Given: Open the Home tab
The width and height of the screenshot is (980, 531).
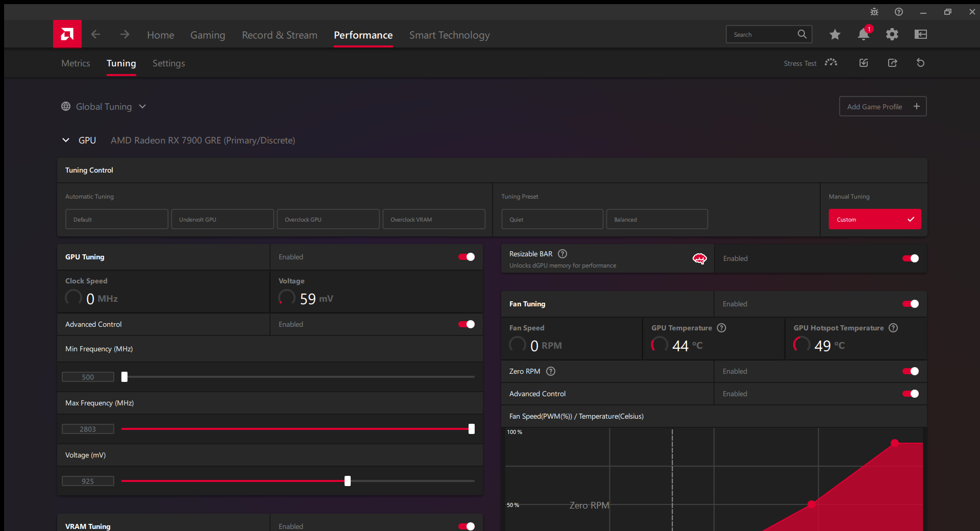Looking at the screenshot, I should (161, 35).
